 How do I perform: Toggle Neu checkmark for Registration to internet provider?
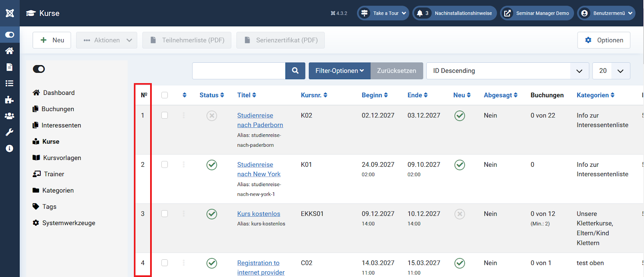[460, 263]
